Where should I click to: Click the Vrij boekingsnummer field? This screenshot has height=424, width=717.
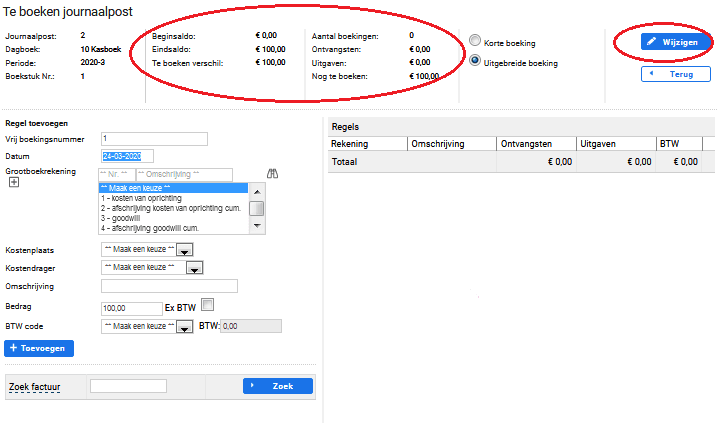(154, 139)
